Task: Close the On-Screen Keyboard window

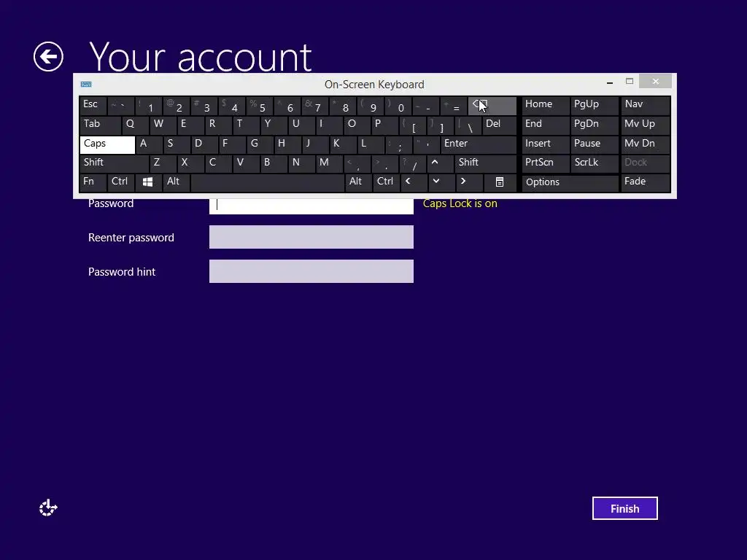Action: click(x=656, y=82)
